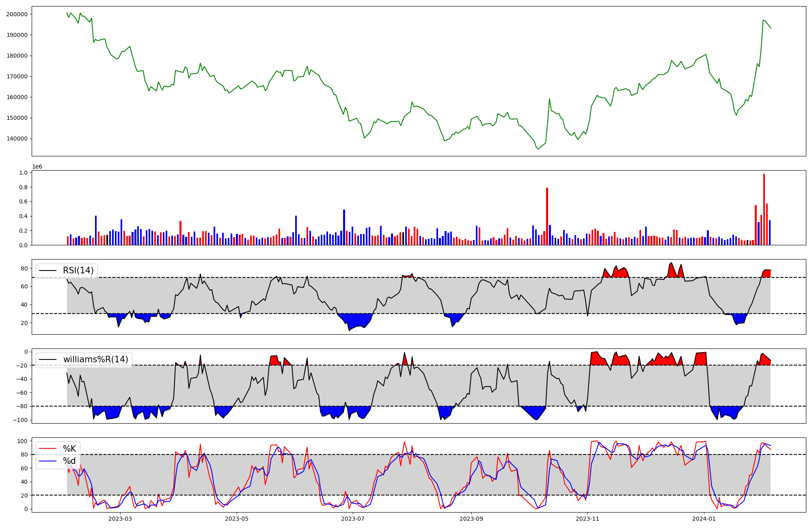Click the -40 tick on Williams axis
This screenshot has height=528, width=812.
22,379
